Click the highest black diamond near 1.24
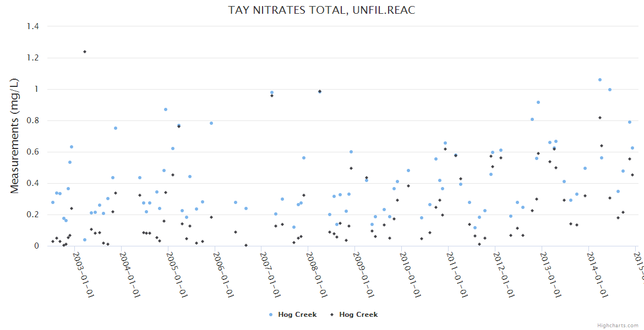This screenshot has width=644, height=330. (85, 52)
